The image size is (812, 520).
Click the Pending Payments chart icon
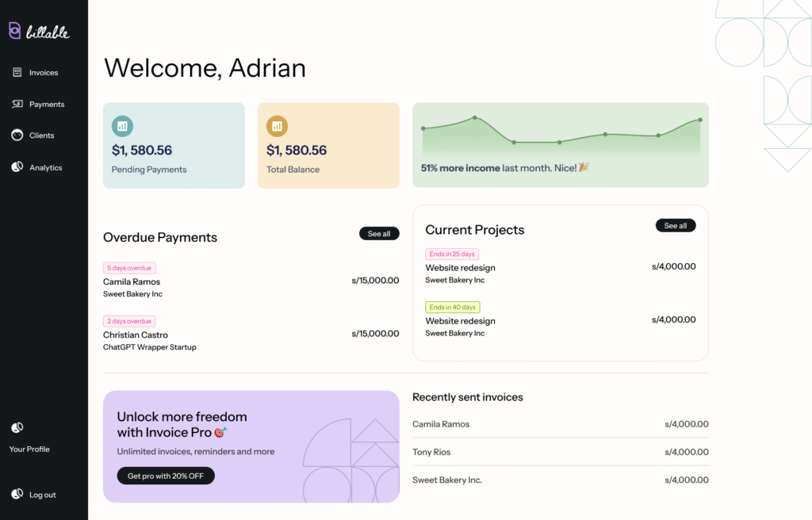pos(122,125)
